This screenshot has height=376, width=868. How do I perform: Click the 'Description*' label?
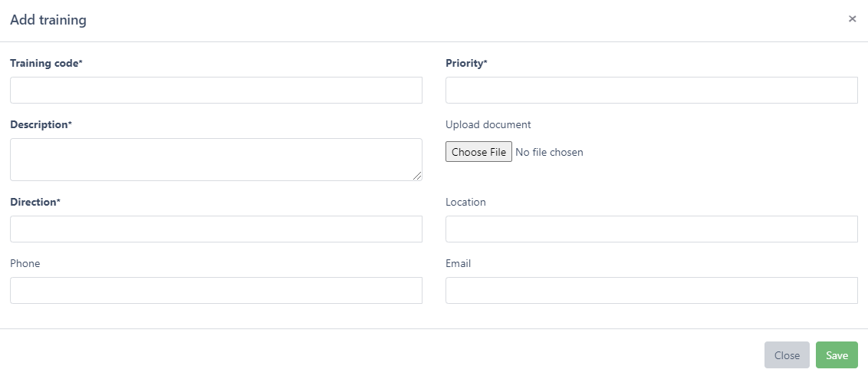pos(41,124)
